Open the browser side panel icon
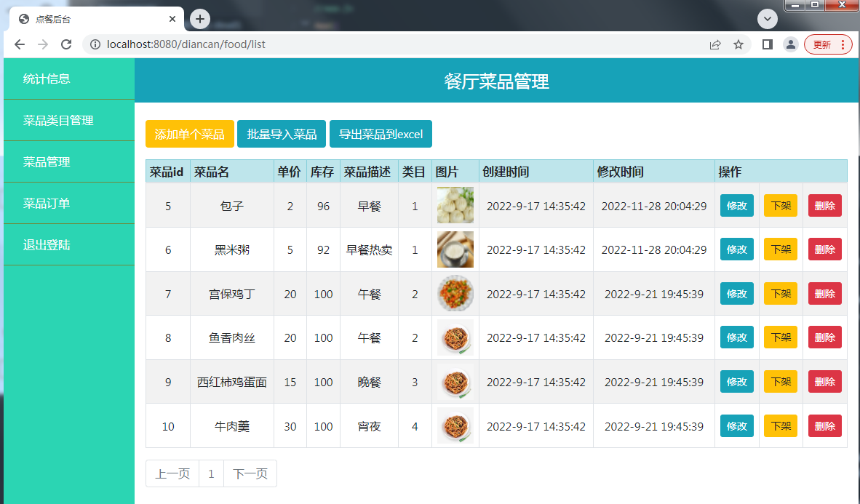 tap(767, 44)
